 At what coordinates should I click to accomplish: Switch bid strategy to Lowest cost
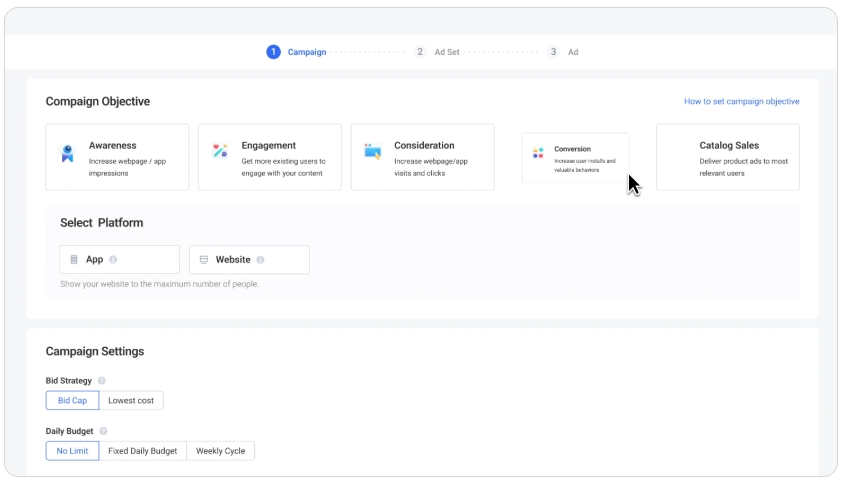[x=131, y=400]
